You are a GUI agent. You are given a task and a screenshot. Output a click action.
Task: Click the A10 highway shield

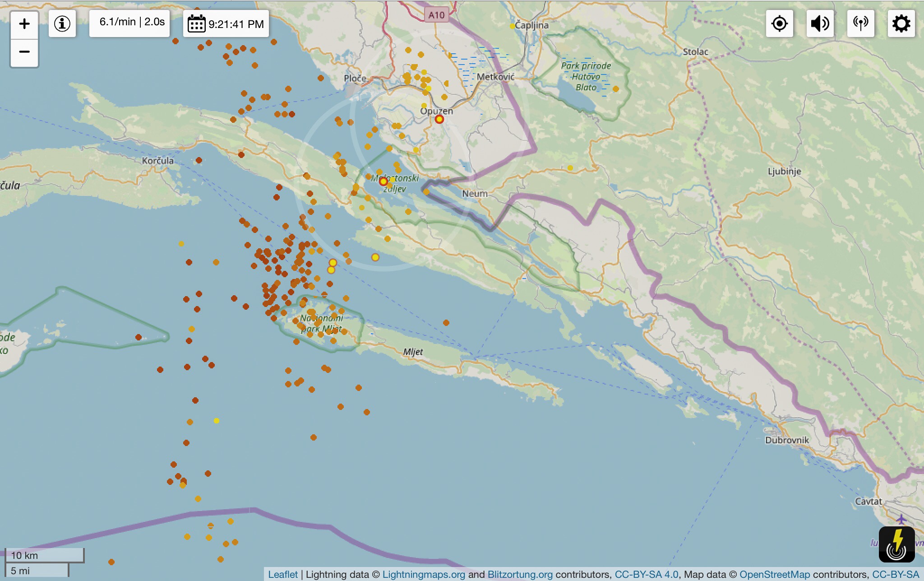(x=436, y=15)
